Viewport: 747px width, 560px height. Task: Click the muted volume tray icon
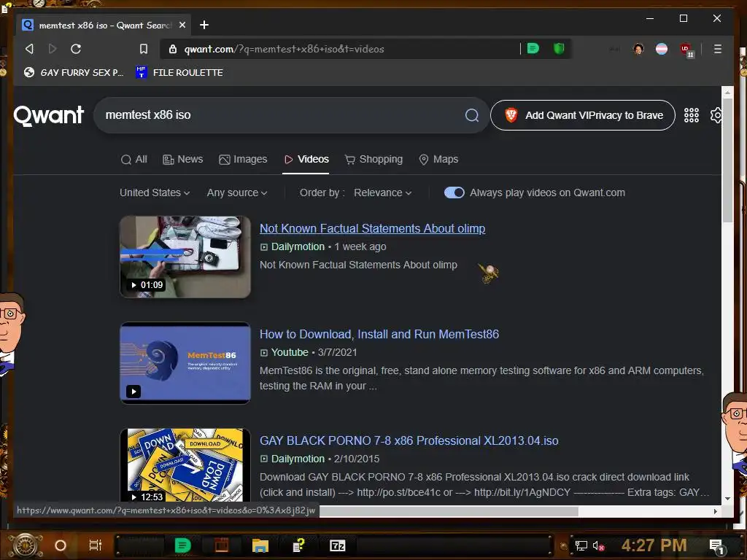(598, 546)
